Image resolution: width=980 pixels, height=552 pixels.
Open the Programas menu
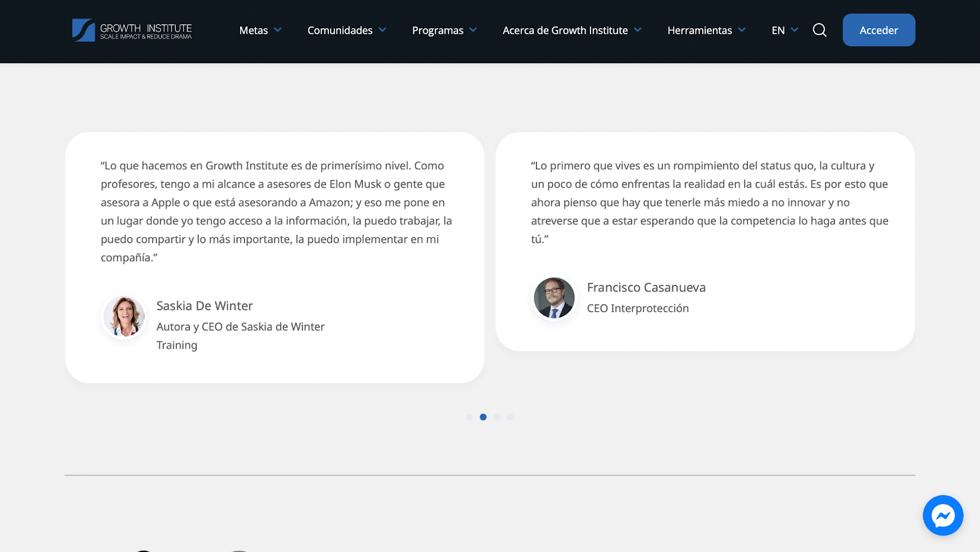click(x=438, y=30)
